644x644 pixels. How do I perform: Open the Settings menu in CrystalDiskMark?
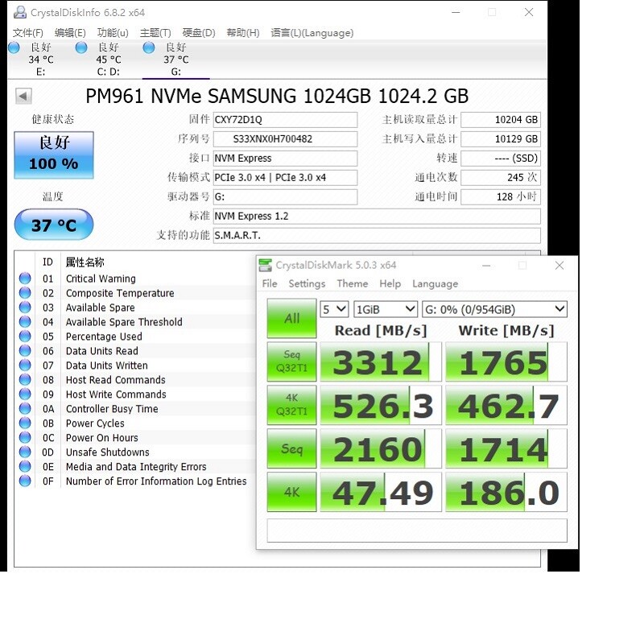[x=307, y=284]
